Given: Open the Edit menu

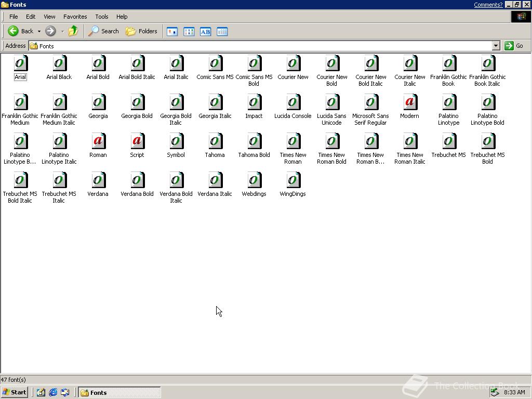Looking at the screenshot, I should [x=31, y=17].
